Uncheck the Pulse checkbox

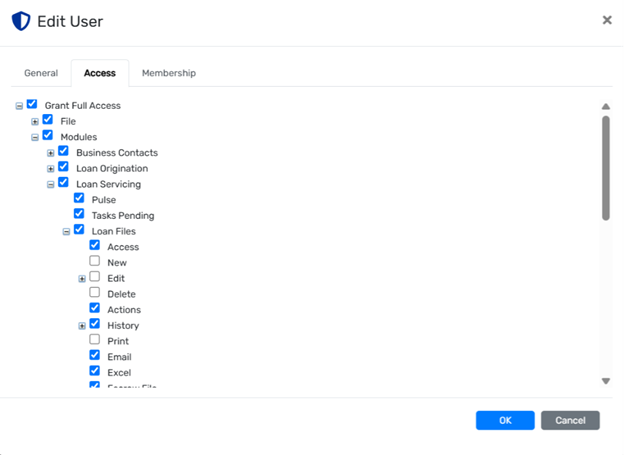tap(79, 199)
